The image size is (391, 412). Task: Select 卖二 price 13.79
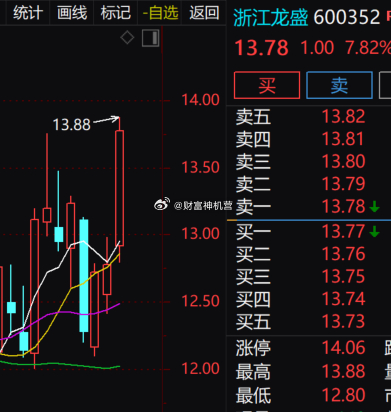click(343, 184)
